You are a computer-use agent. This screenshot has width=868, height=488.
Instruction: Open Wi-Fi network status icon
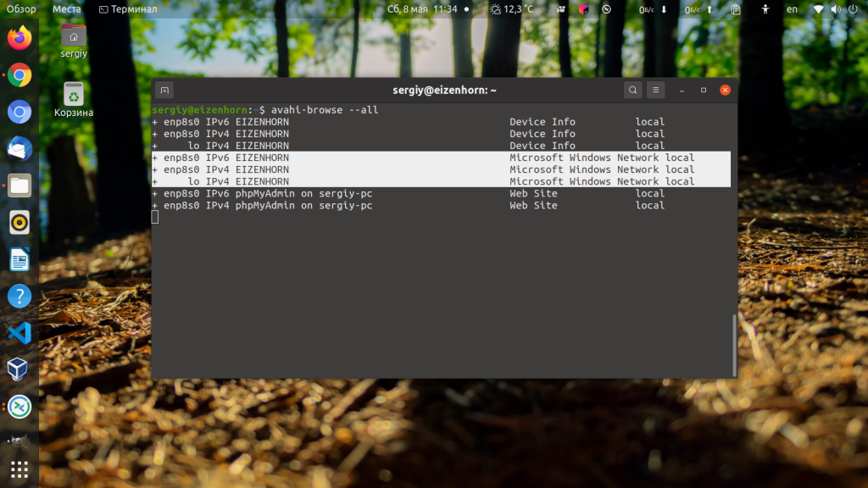pos(818,8)
